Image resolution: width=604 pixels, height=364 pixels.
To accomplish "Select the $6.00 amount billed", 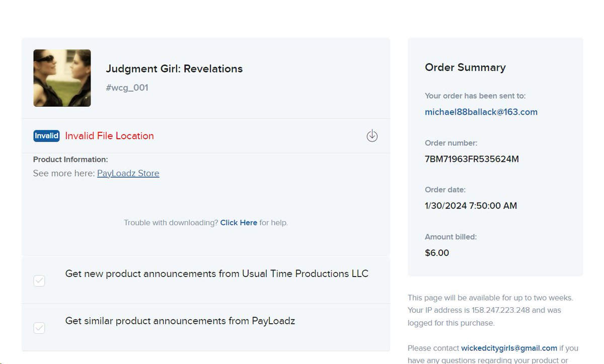I will (x=437, y=253).
